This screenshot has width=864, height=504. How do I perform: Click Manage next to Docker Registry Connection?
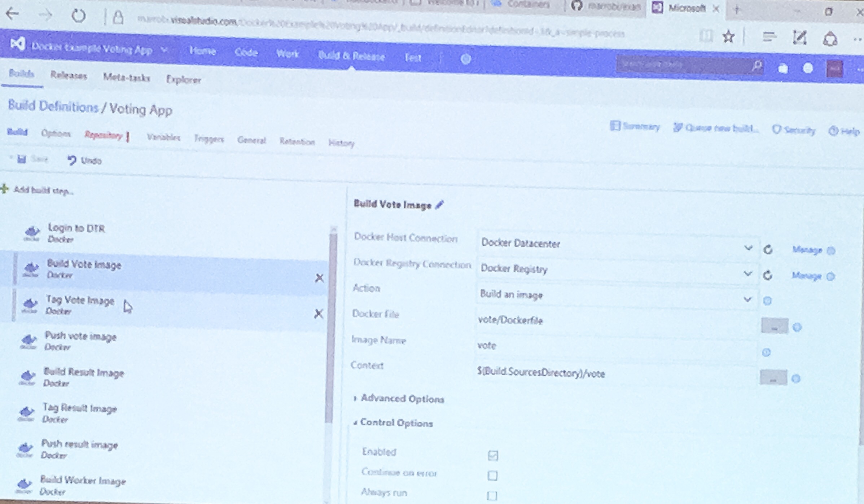point(806,276)
